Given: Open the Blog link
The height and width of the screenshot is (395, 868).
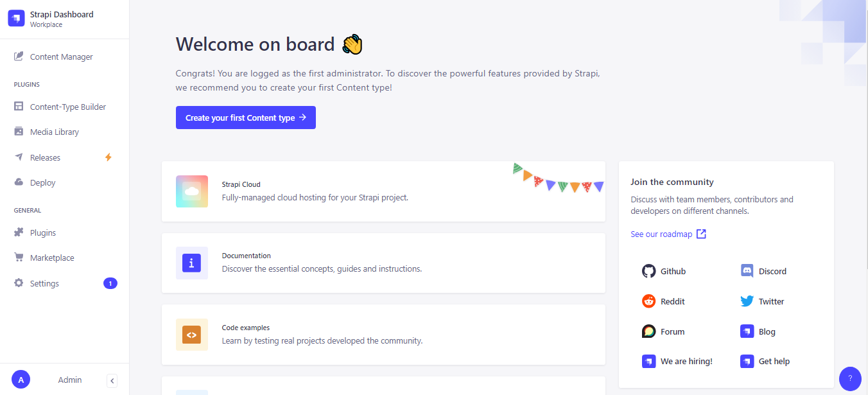Looking at the screenshot, I should coord(758,331).
